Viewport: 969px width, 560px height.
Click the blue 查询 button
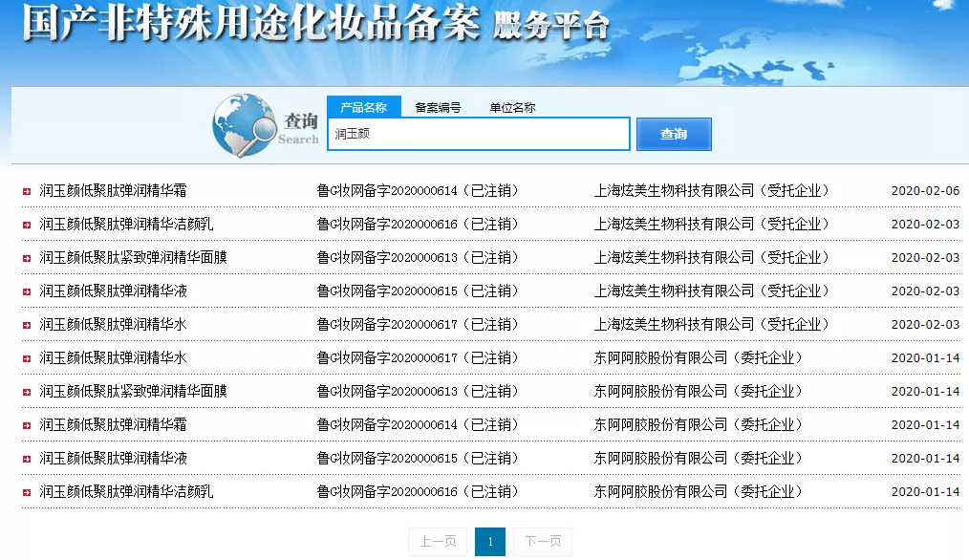coord(674,134)
